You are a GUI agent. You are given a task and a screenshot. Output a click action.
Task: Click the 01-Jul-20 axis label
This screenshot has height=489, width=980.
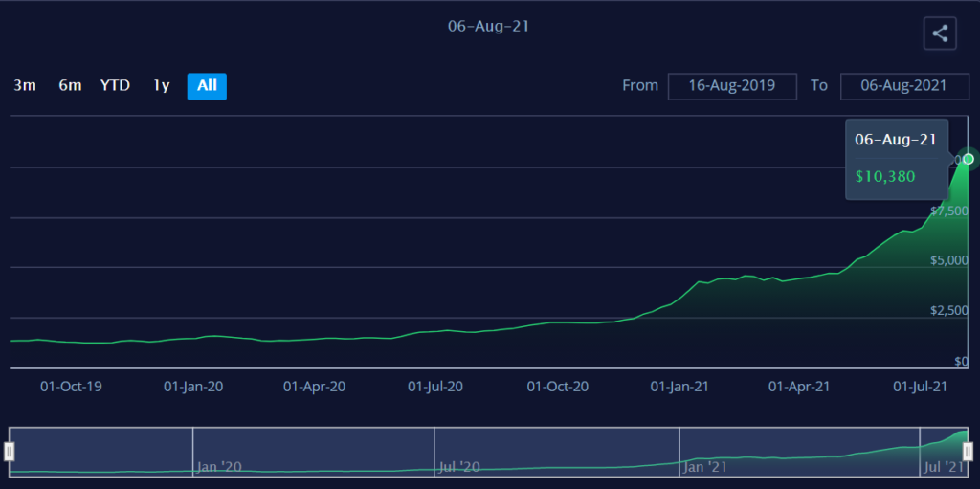tap(435, 387)
